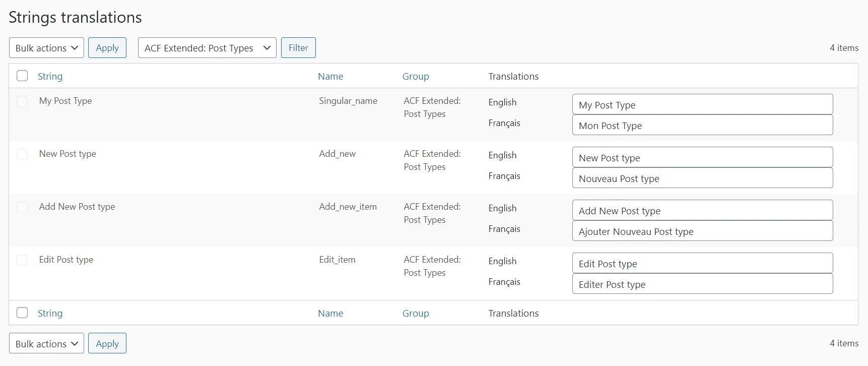Click the Nouveau Post type translation field

tap(702, 178)
